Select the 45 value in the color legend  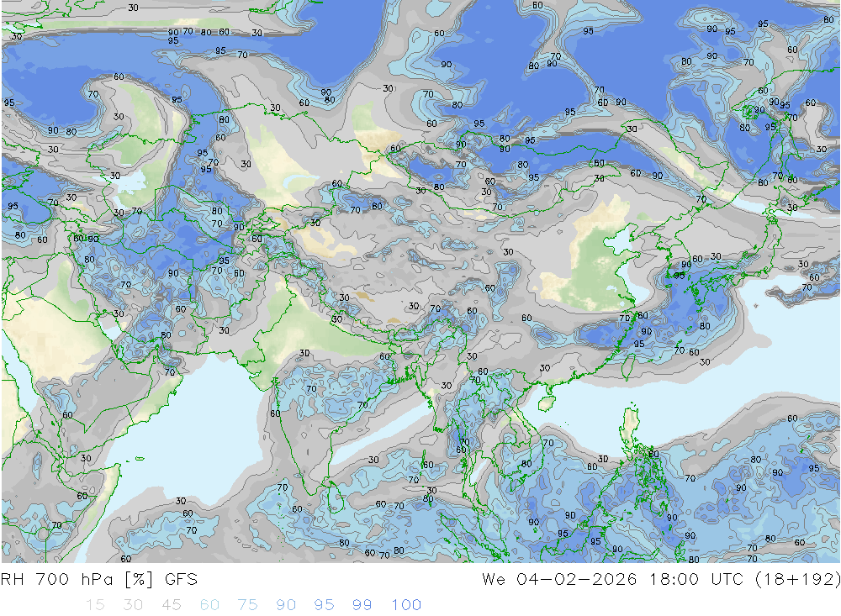[x=171, y=605]
